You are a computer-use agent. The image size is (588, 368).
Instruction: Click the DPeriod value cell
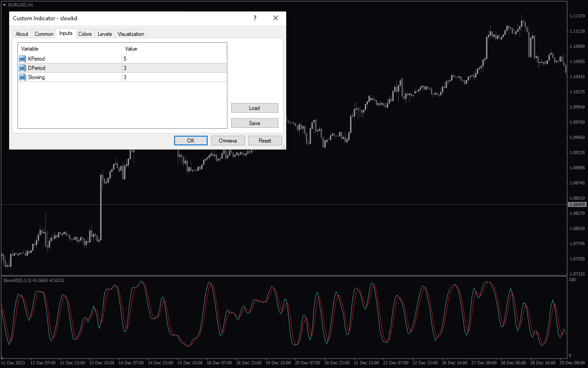pos(174,68)
